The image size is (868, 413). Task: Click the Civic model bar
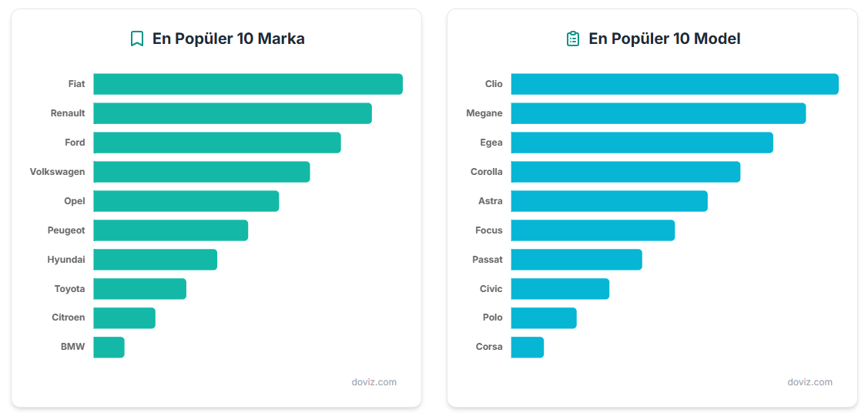click(560, 289)
